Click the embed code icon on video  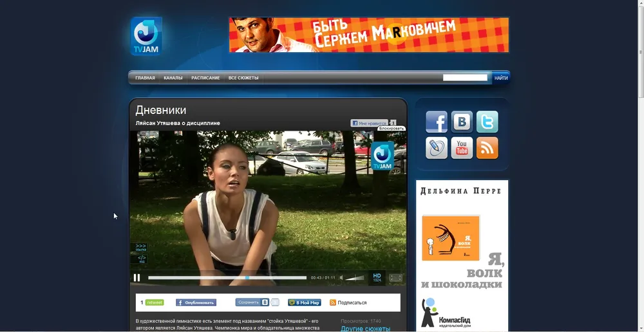click(141, 259)
